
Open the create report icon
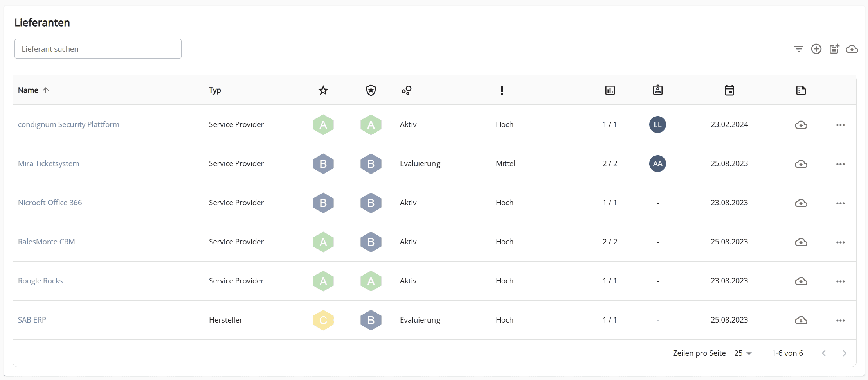tap(834, 48)
